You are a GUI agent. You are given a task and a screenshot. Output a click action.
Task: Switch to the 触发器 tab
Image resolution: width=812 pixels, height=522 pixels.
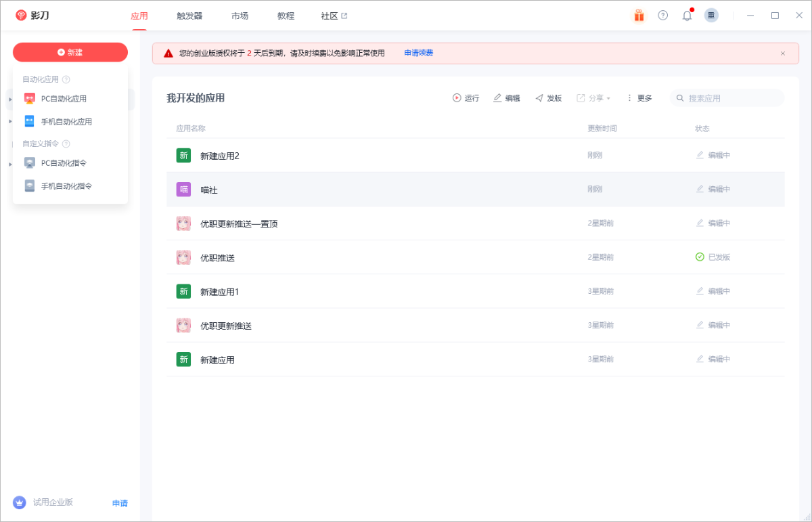(189, 16)
